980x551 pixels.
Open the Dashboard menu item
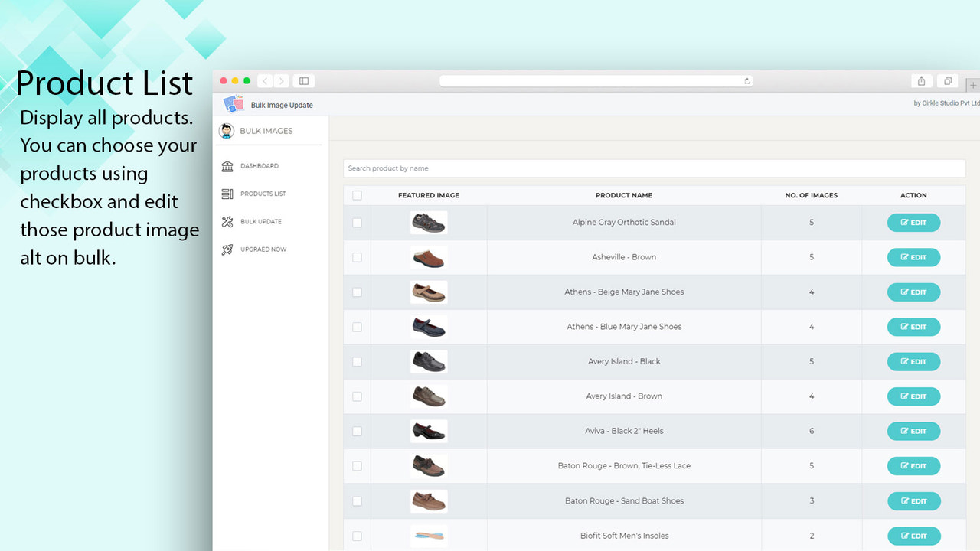pos(259,166)
